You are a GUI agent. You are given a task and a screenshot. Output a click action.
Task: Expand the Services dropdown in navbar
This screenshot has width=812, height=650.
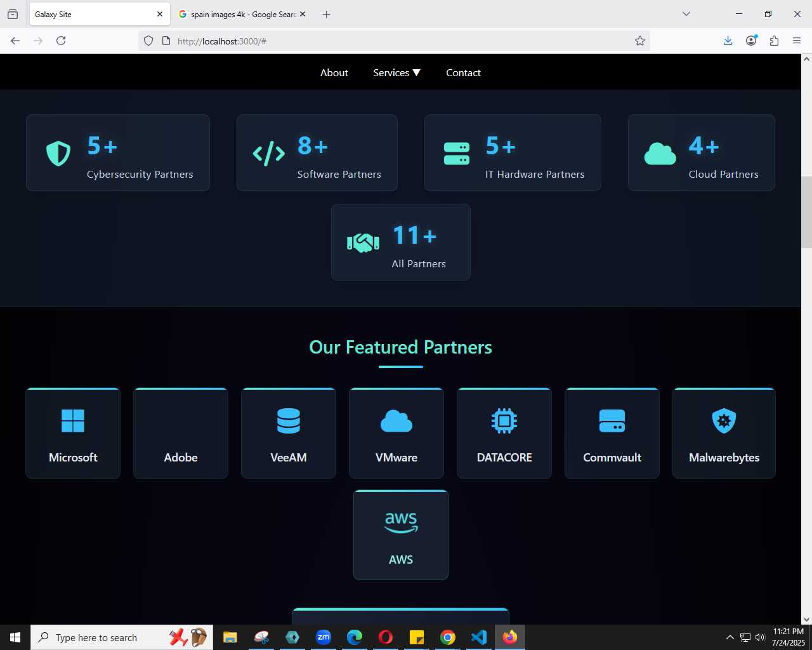[x=397, y=72]
